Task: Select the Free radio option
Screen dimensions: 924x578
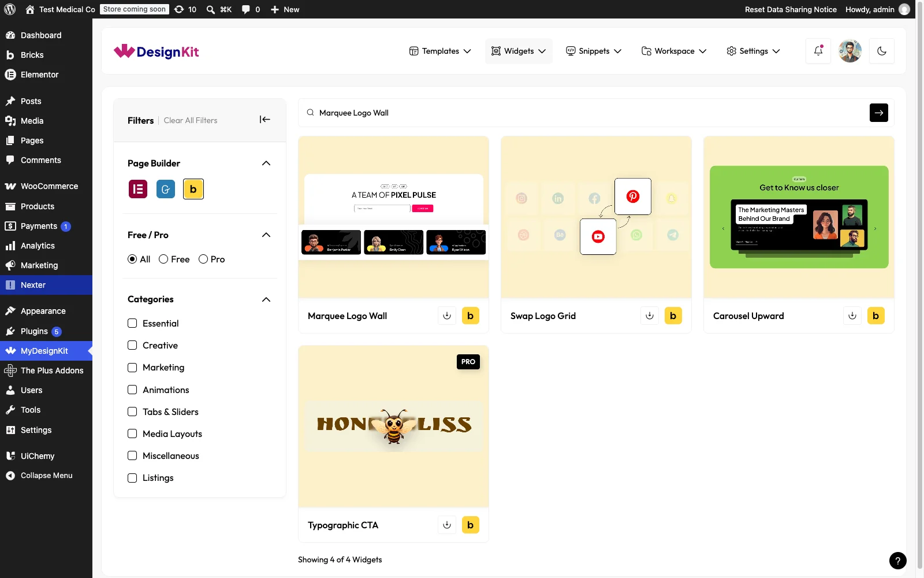Action: (163, 259)
